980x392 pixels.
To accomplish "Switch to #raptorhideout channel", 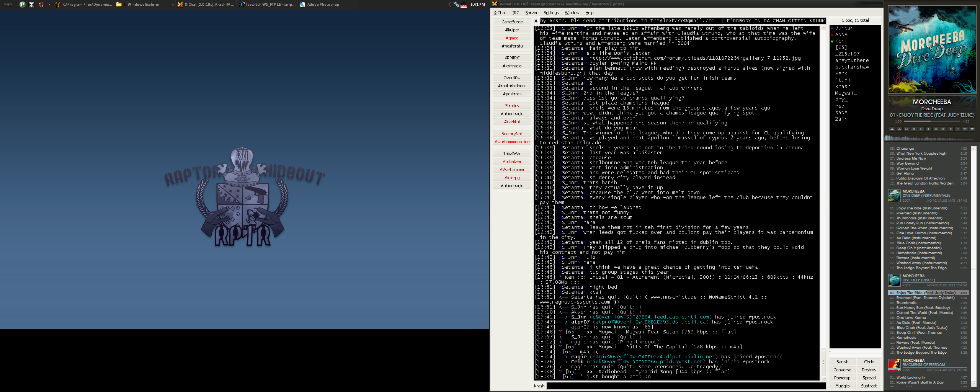I will point(512,86).
